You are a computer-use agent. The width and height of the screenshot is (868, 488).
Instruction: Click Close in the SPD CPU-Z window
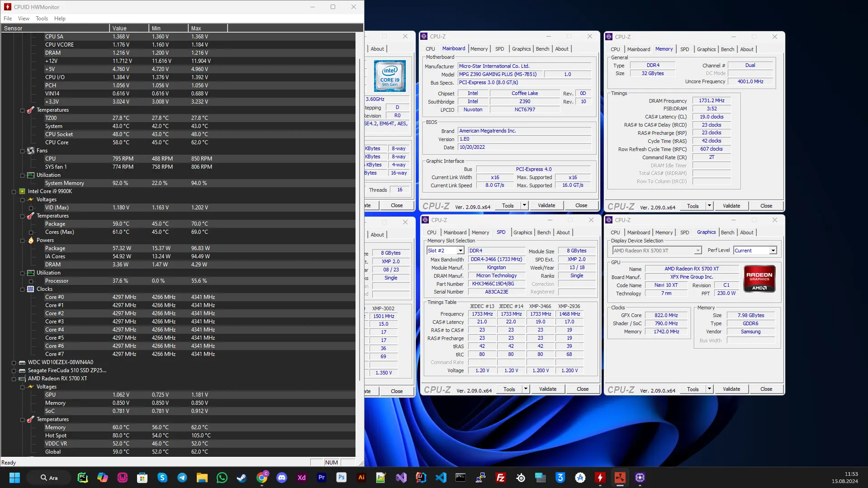(583, 389)
